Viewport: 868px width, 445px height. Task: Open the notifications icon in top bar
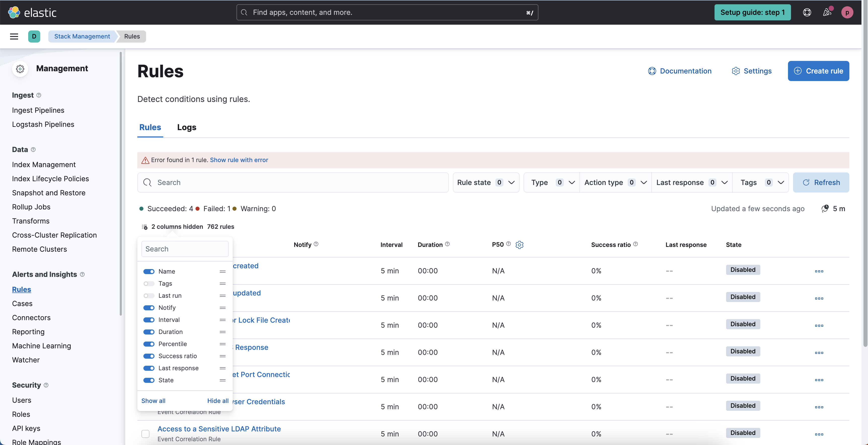pyautogui.click(x=826, y=13)
